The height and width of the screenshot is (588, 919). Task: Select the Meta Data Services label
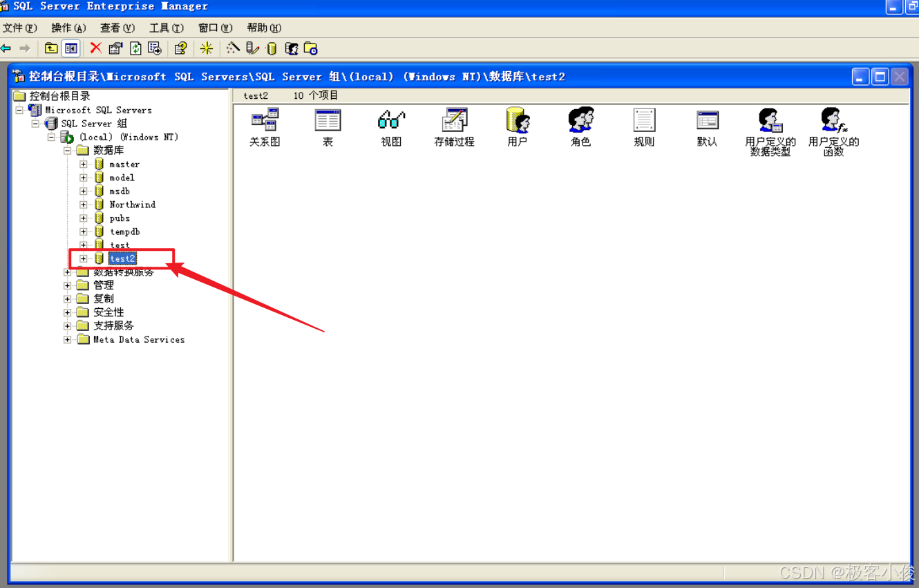139,339
